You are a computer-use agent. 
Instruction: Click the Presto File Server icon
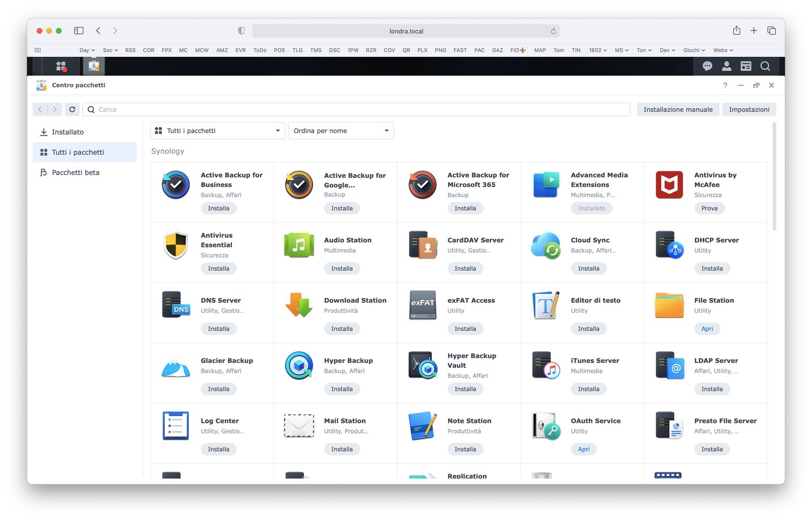tap(669, 426)
